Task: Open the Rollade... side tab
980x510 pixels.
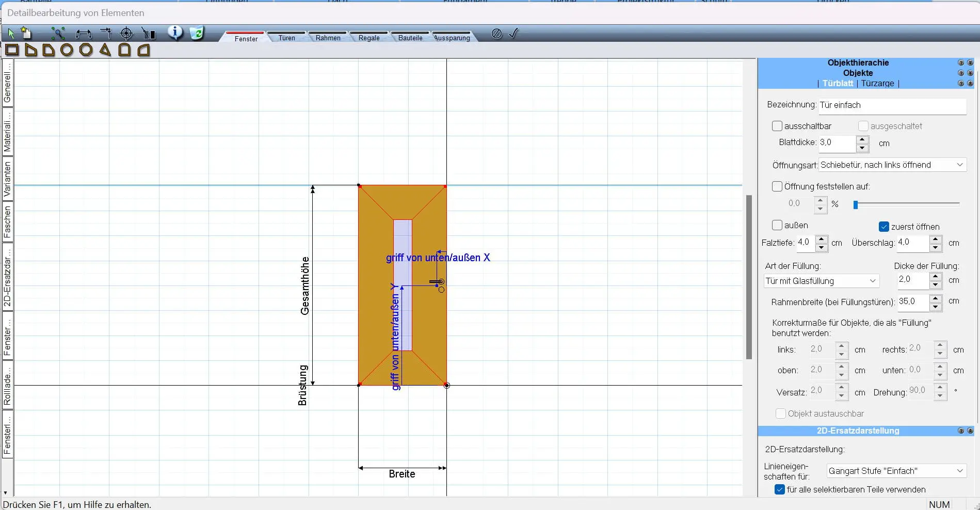Action: (x=7, y=384)
